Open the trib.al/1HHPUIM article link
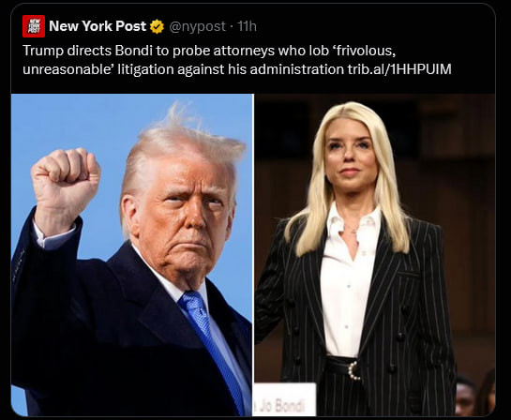Viewport: 511px width, 420px height. click(399, 69)
